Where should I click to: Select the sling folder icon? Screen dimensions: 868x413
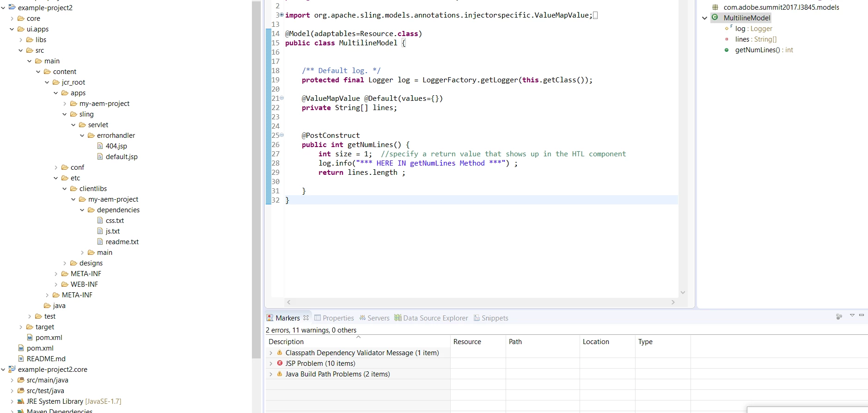tap(73, 114)
